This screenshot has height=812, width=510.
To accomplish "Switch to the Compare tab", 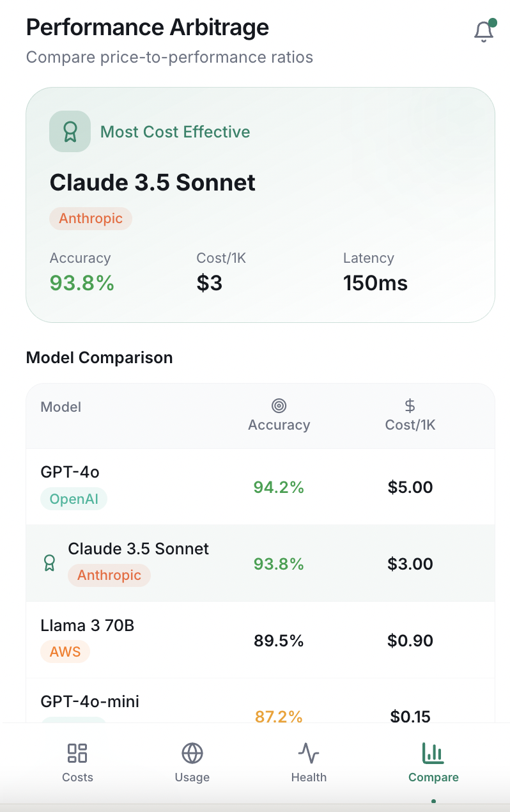I will click(433, 761).
